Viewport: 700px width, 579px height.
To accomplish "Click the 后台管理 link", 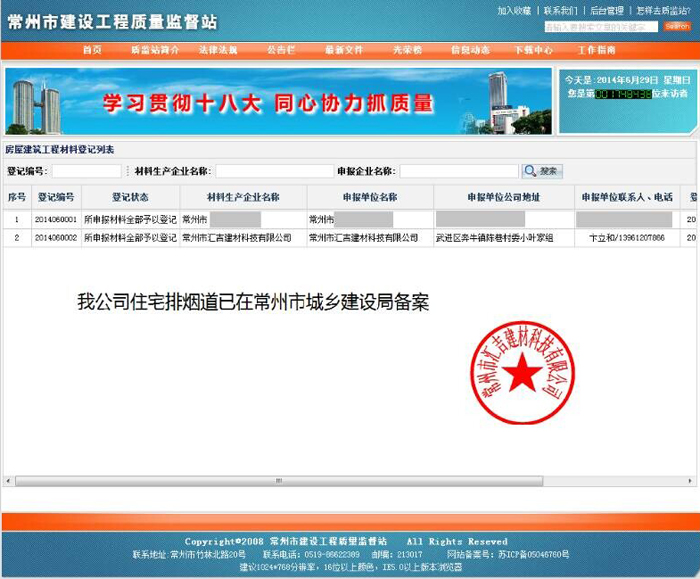I will coord(606,11).
